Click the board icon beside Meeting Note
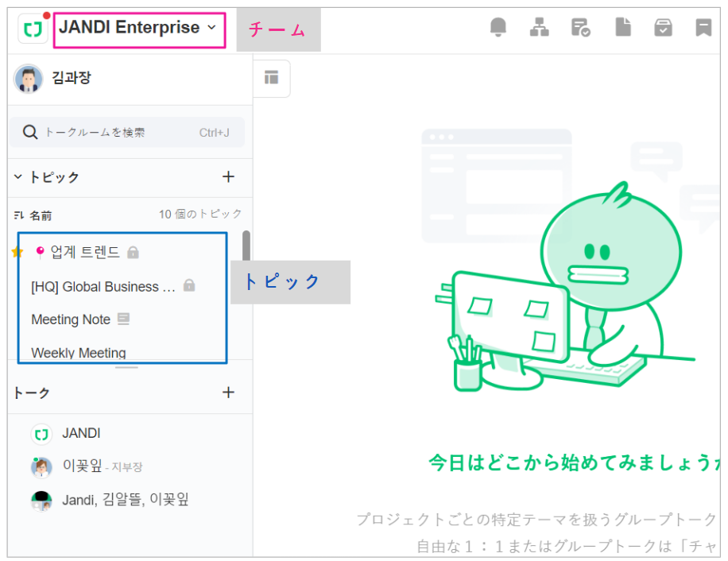Image resolution: width=728 pixels, height=561 pixels. (123, 319)
